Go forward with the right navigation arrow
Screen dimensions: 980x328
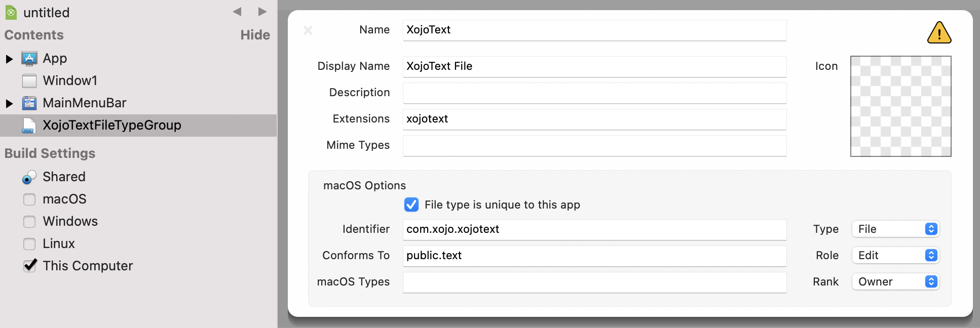[x=262, y=12]
